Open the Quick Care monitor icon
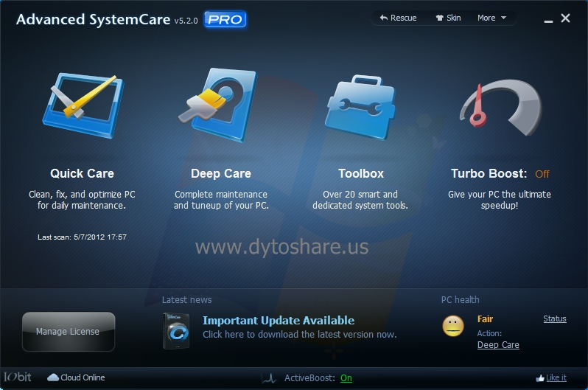The image size is (588, 390). [83, 105]
